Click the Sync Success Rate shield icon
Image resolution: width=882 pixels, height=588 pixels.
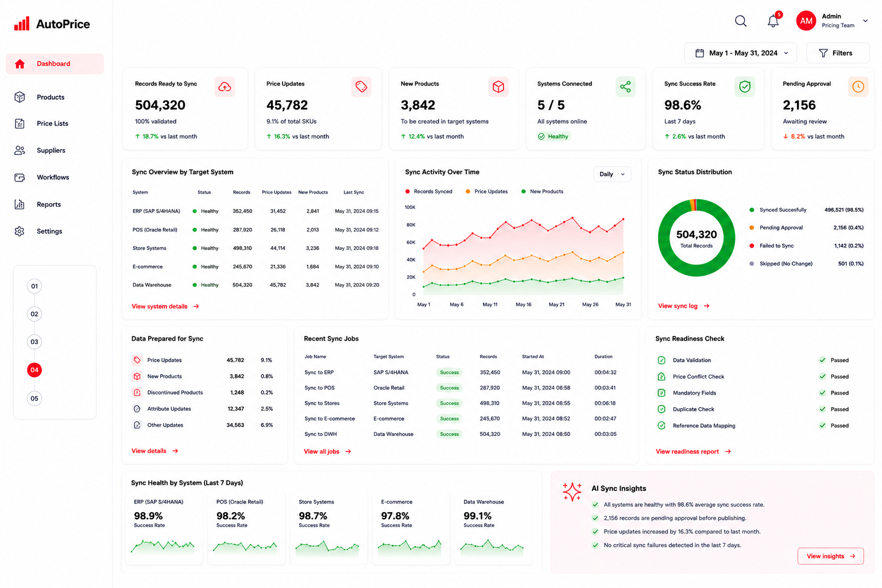coord(745,87)
